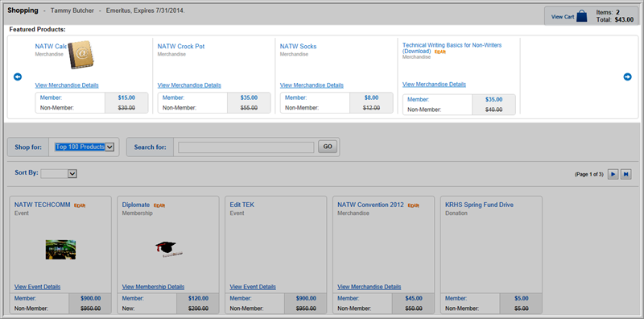Click the EDUR badge next to Diplomate
The width and height of the screenshot is (644, 319).
click(x=159, y=205)
